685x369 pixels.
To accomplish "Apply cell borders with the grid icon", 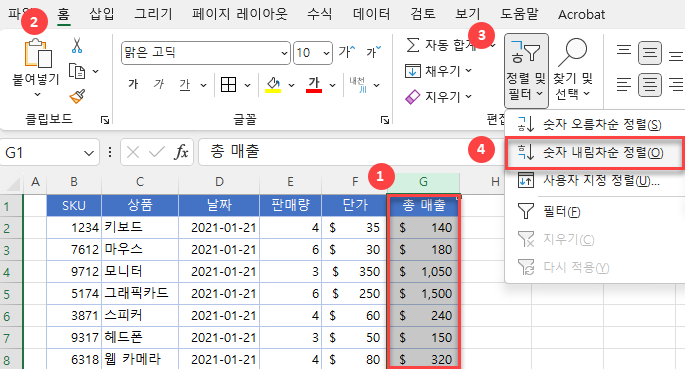I will click(x=228, y=85).
